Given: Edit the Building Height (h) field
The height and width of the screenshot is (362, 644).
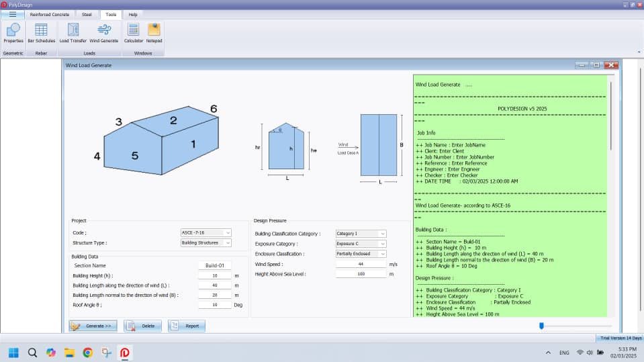Looking at the screenshot, I should click(214, 276).
